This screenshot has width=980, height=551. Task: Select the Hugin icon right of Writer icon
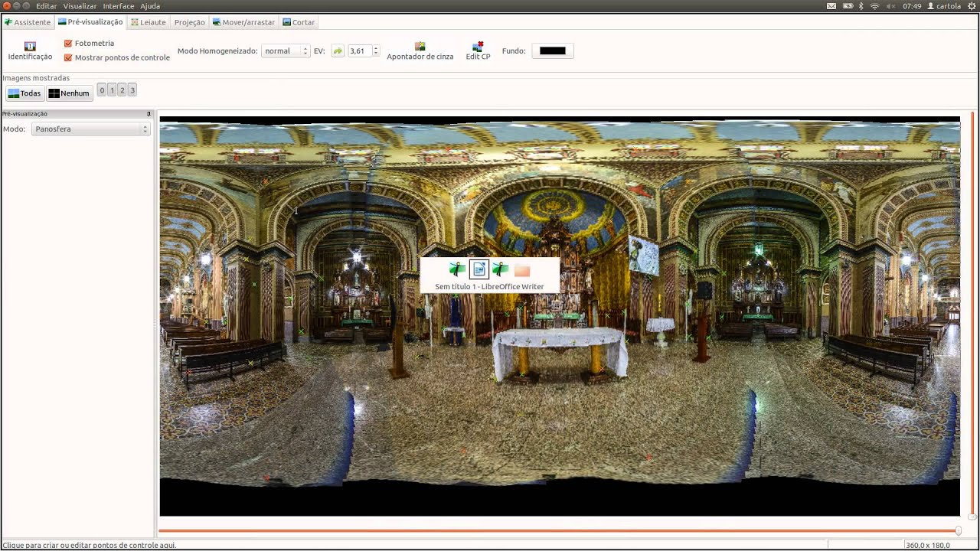click(x=500, y=269)
